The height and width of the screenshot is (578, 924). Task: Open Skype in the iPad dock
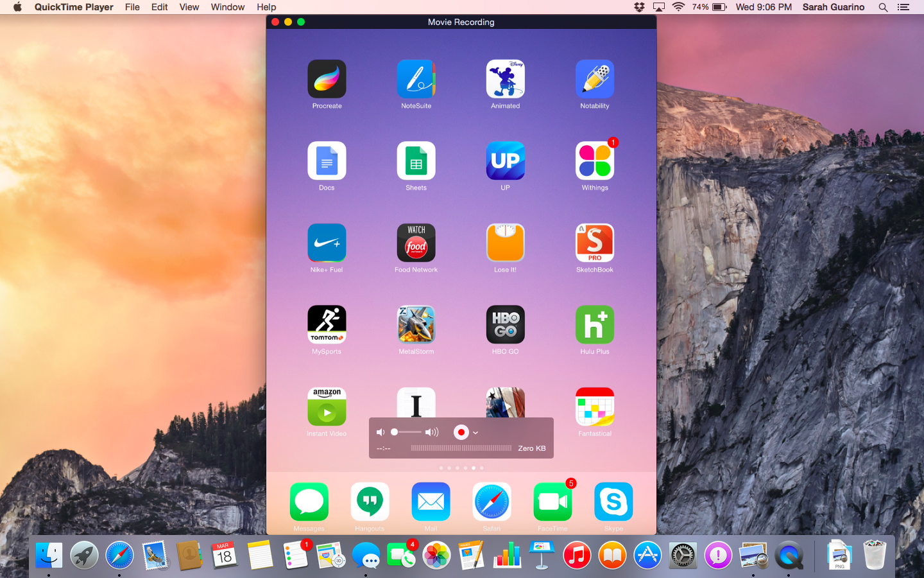(613, 502)
